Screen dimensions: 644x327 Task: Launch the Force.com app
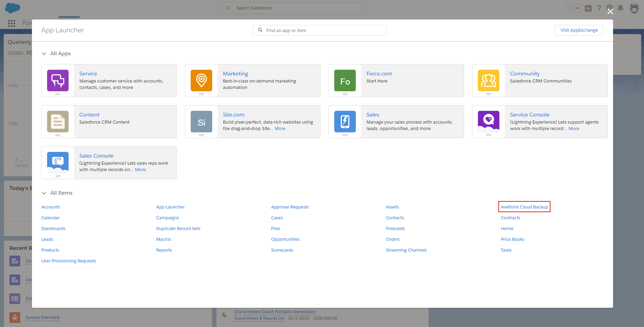pyautogui.click(x=379, y=73)
